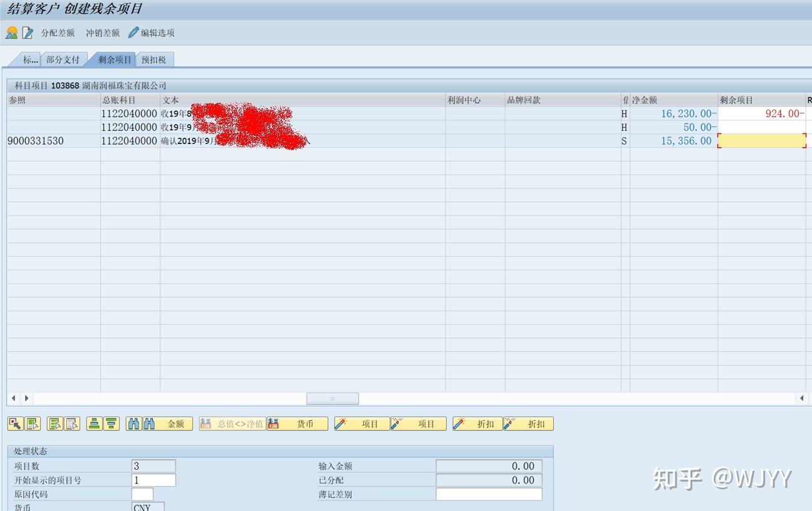Click the 分配差额 button
812x511 pixels.
coord(58,33)
